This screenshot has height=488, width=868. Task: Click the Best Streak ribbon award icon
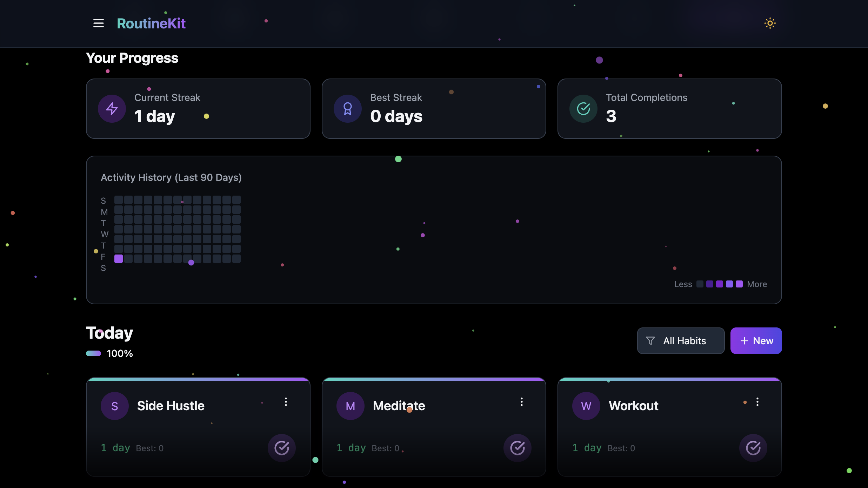[347, 109]
